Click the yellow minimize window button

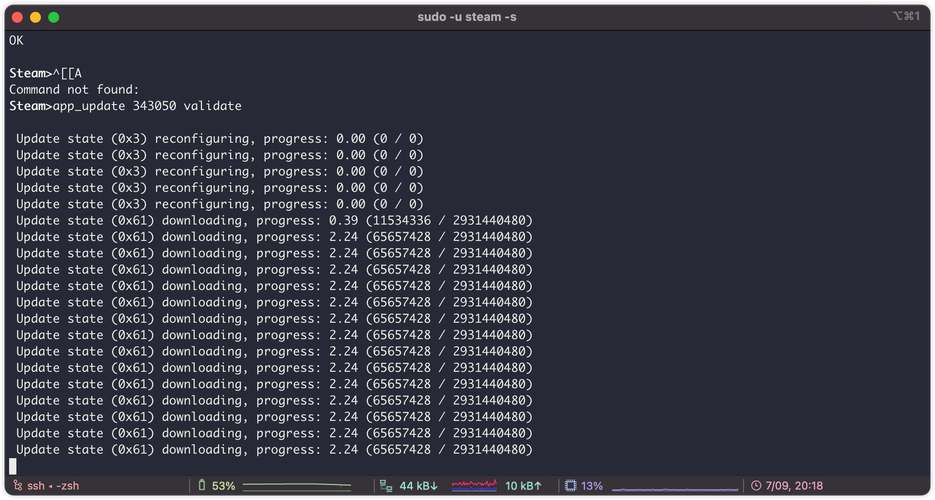tap(35, 17)
